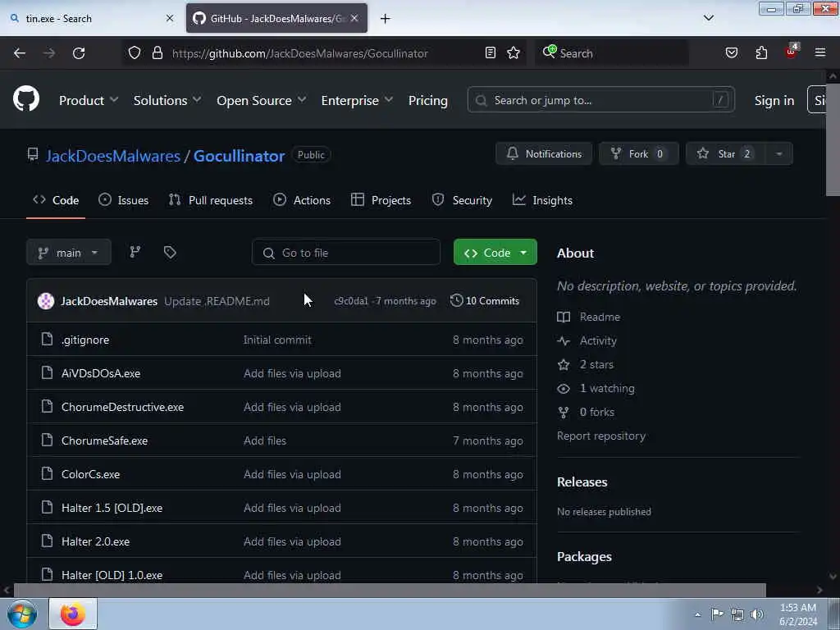Open the Pocket save icon
This screenshot has width=840, height=630.
coord(731,52)
